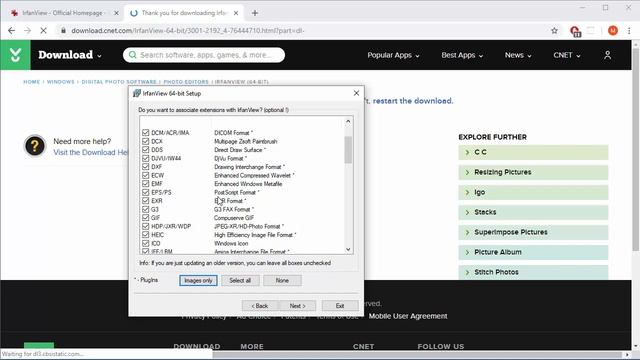
Task: Stop loading the page
Action: [43, 31]
